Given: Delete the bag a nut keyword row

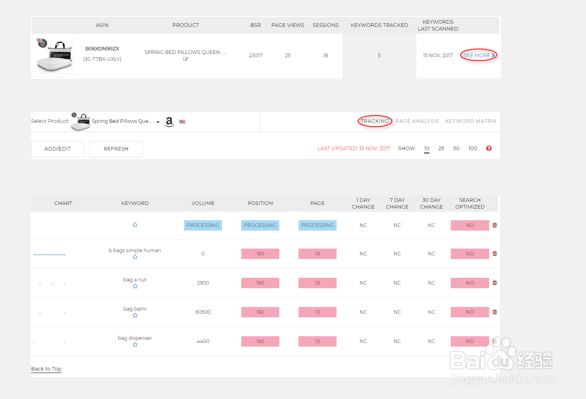Looking at the screenshot, I should coord(495,282).
